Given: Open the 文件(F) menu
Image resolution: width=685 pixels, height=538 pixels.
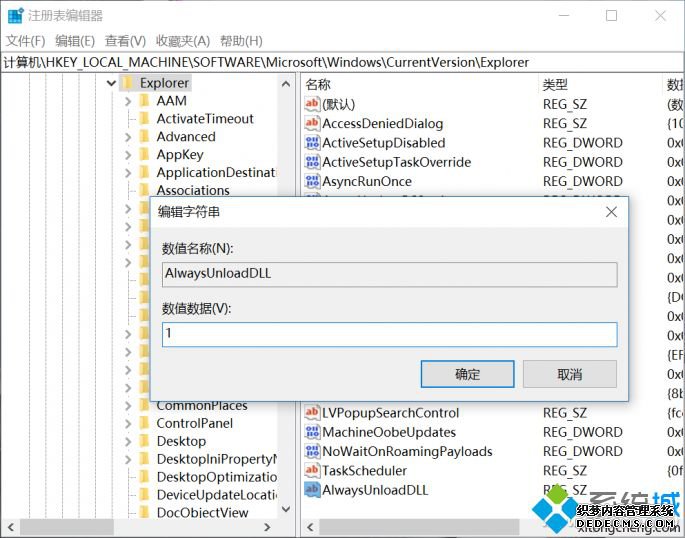Looking at the screenshot, I should click(25, 41).
